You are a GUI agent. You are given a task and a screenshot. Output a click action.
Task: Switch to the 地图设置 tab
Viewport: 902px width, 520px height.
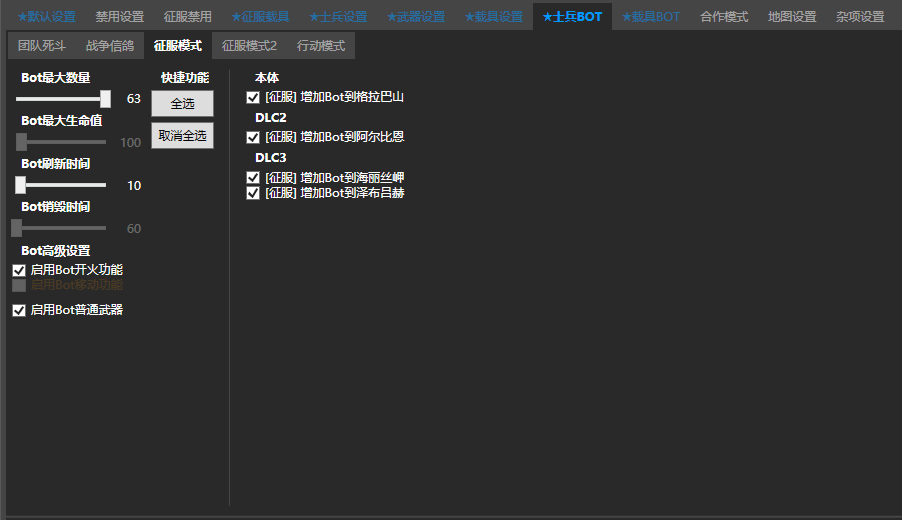click(x=792, y=17)
